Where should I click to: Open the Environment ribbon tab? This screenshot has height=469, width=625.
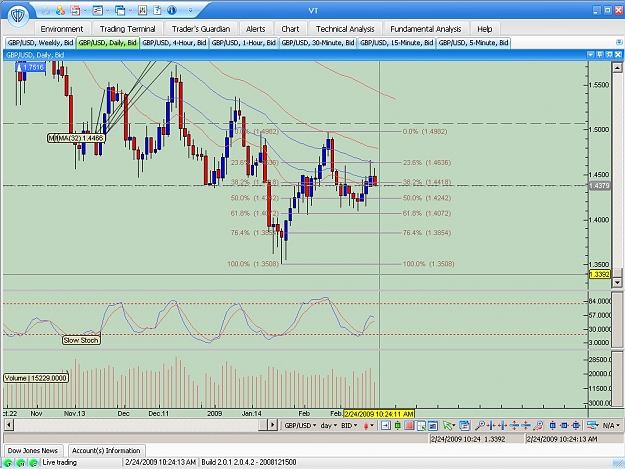tap(62, 29)
